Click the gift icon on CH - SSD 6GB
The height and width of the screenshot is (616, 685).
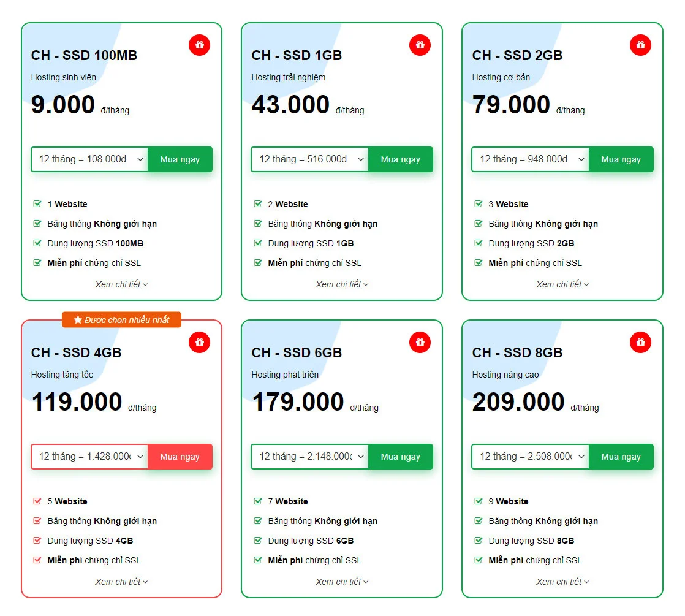coord(420,343)
